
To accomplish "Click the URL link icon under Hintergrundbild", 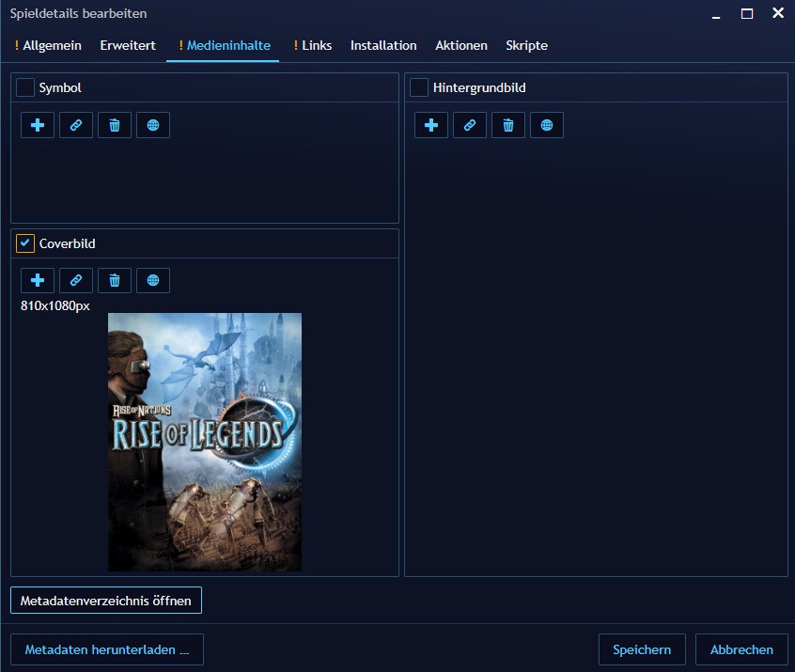I will (470, 125).
